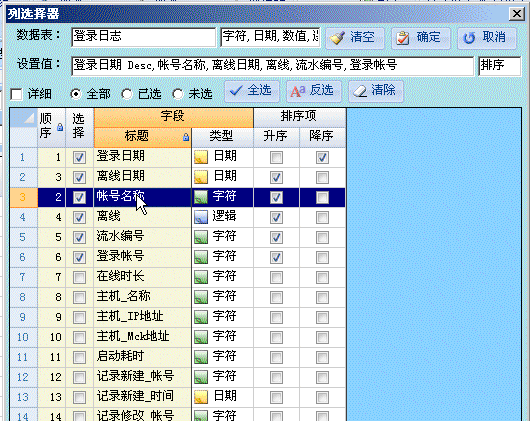Click the 类型 column header
Screen dimensions: 530x421
[x=222, y=137]
